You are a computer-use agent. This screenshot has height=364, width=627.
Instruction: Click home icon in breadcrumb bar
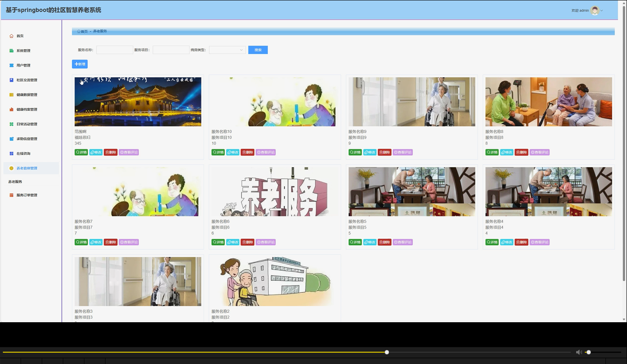pos(79,31)
